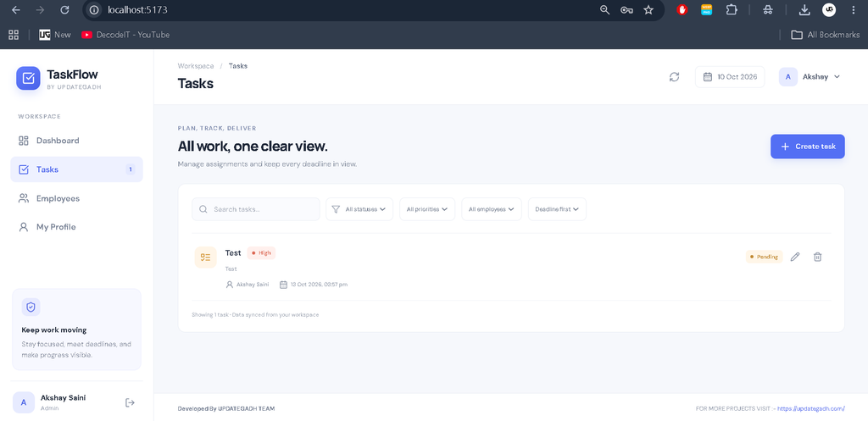Screen dimensions: 868x421
Task: Click the 10 Oct 2026 date chip
Action: pos(730,77)
